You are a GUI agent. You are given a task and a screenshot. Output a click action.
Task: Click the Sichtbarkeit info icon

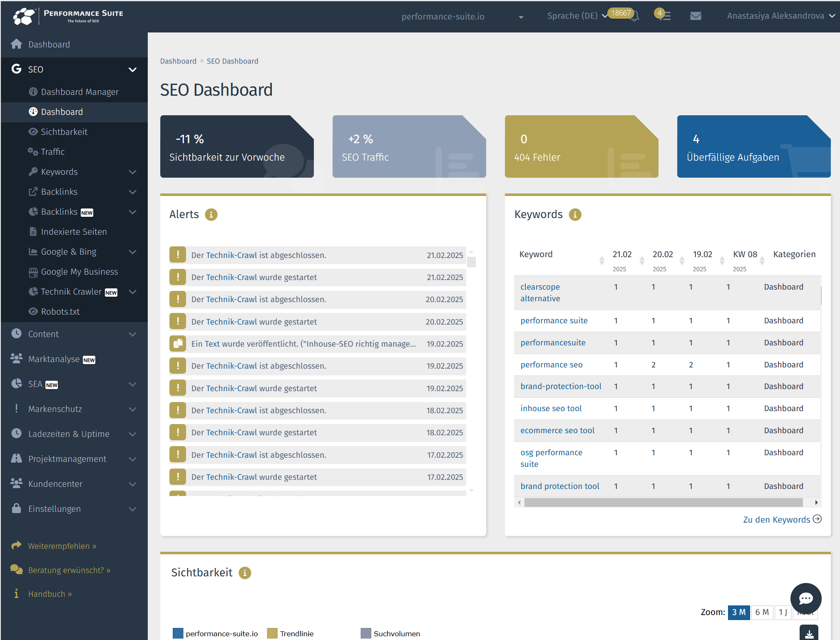click(x=245, y=573)
